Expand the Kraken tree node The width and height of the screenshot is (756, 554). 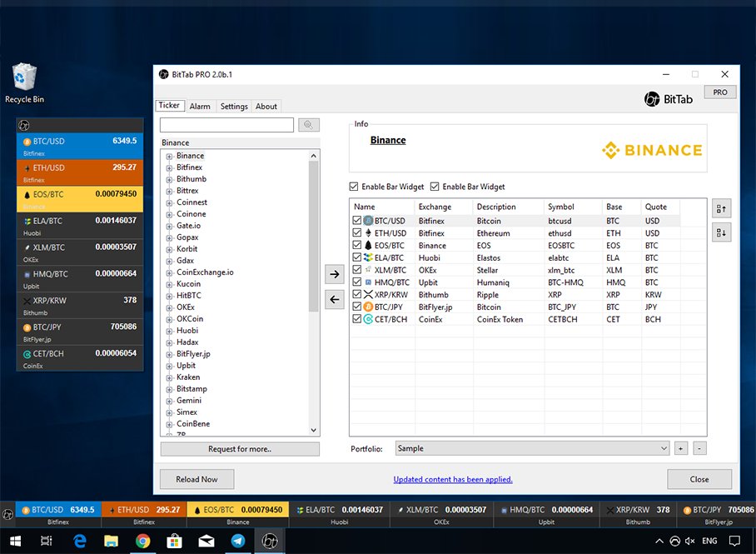[x=169, y=378]
